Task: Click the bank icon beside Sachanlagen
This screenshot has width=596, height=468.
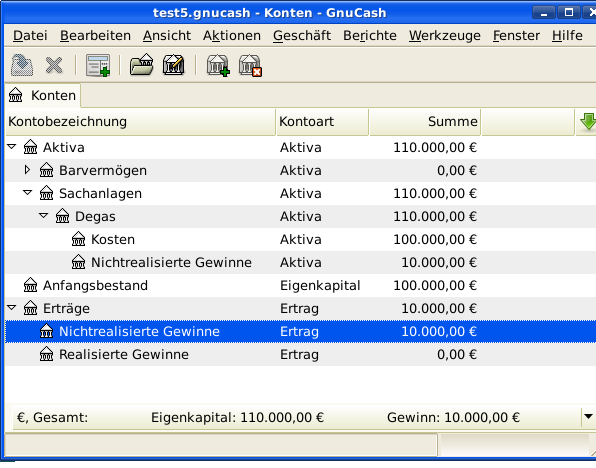Action: click(46, 193)
